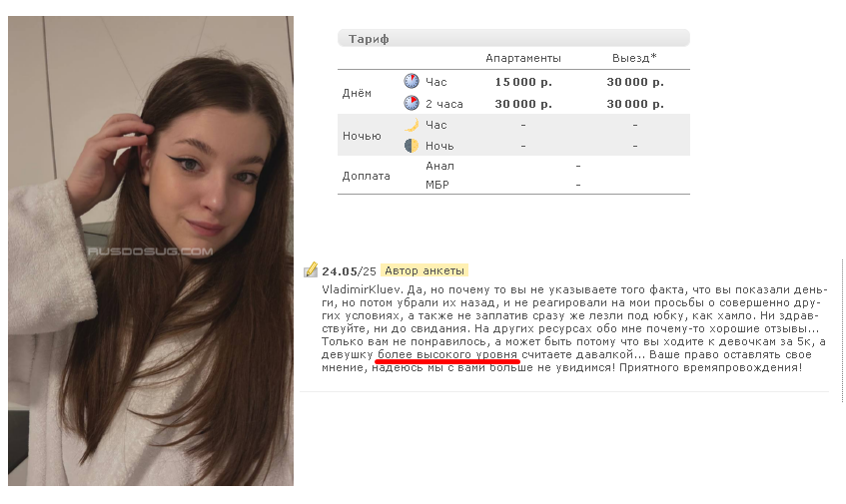Click the 15 000 р. apartment hourly price
The height and width of the screenshot is (504, 846).
(x=523, y=82)
